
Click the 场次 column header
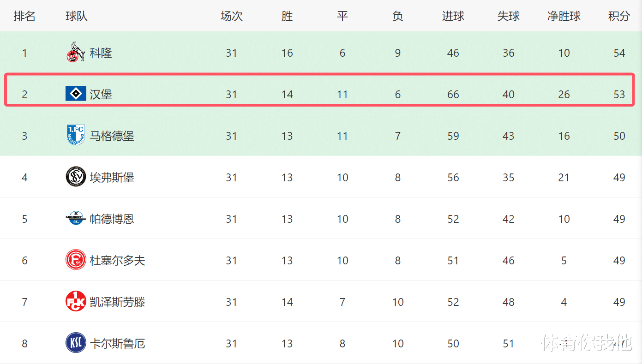231,17
